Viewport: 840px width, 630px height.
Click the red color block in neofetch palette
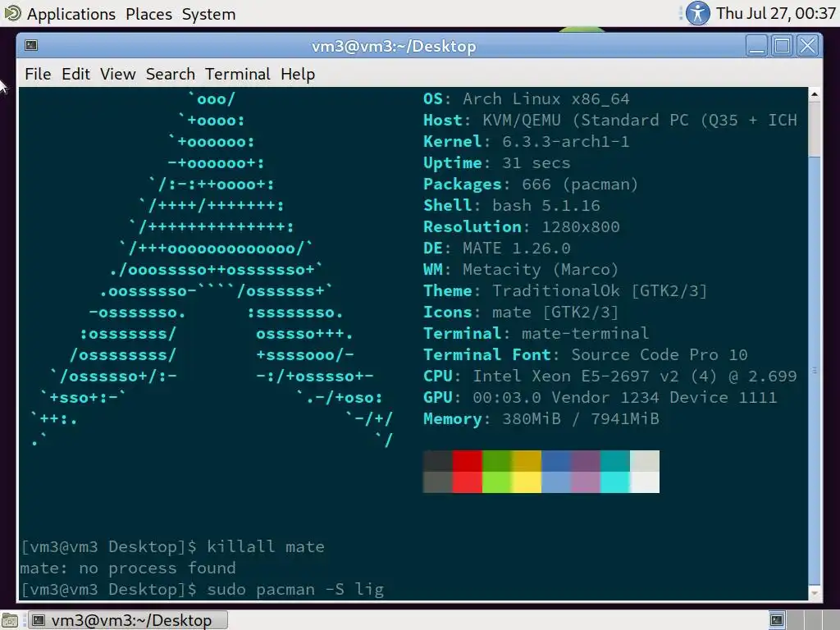pyautogui.click(x=467, y=461)
